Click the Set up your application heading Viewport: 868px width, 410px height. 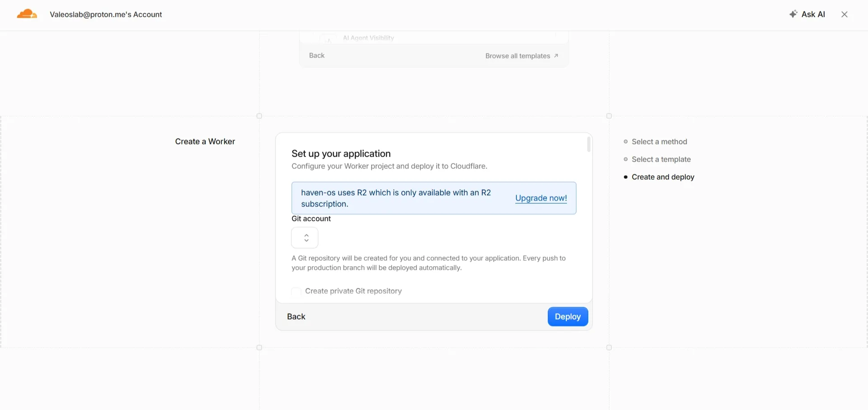point(341,154)
